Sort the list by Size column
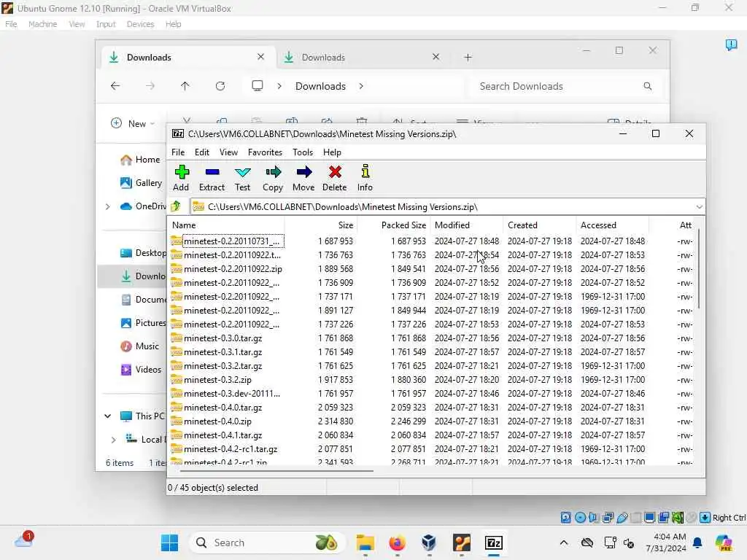 pyautogui.click(x=321, y=225)
